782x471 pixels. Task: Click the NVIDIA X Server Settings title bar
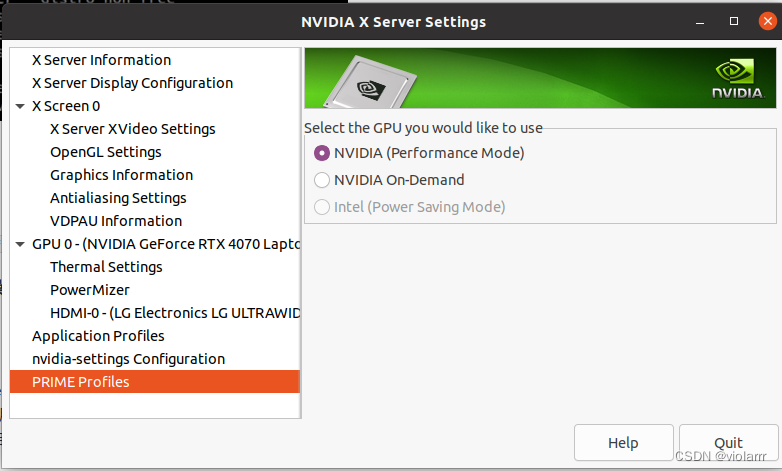click(x=393, y=22)
